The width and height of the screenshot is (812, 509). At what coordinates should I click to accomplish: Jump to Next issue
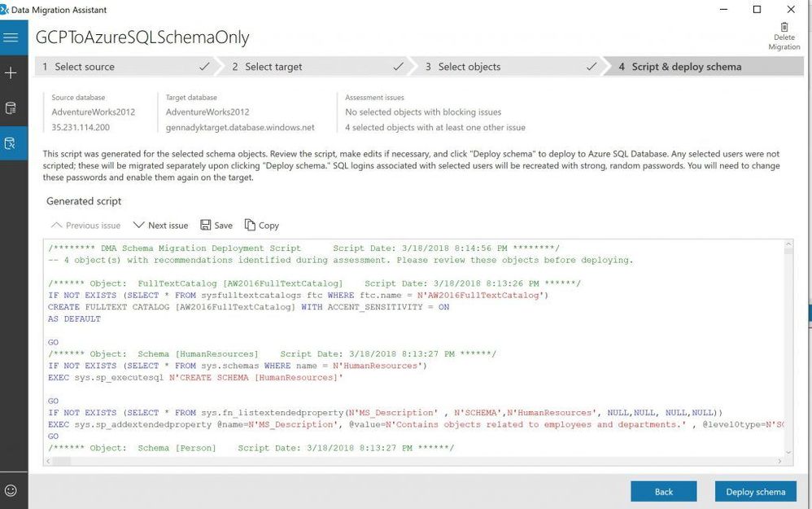click(160, 225)
